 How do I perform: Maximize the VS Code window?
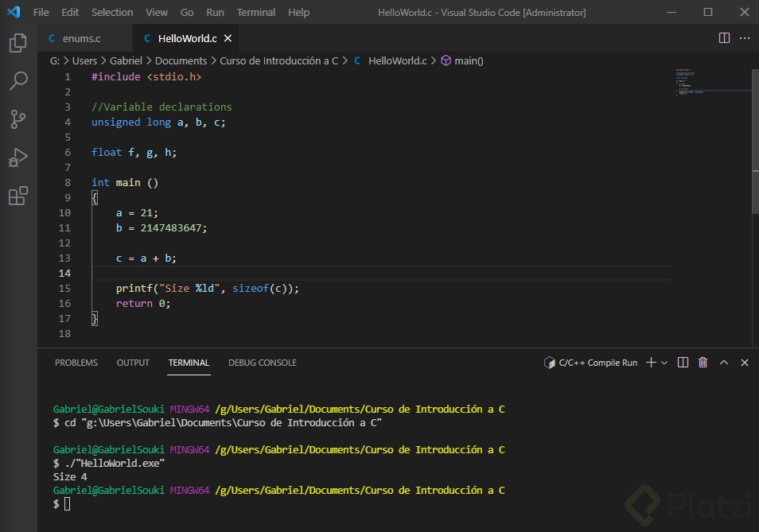(x=708, y=12)
